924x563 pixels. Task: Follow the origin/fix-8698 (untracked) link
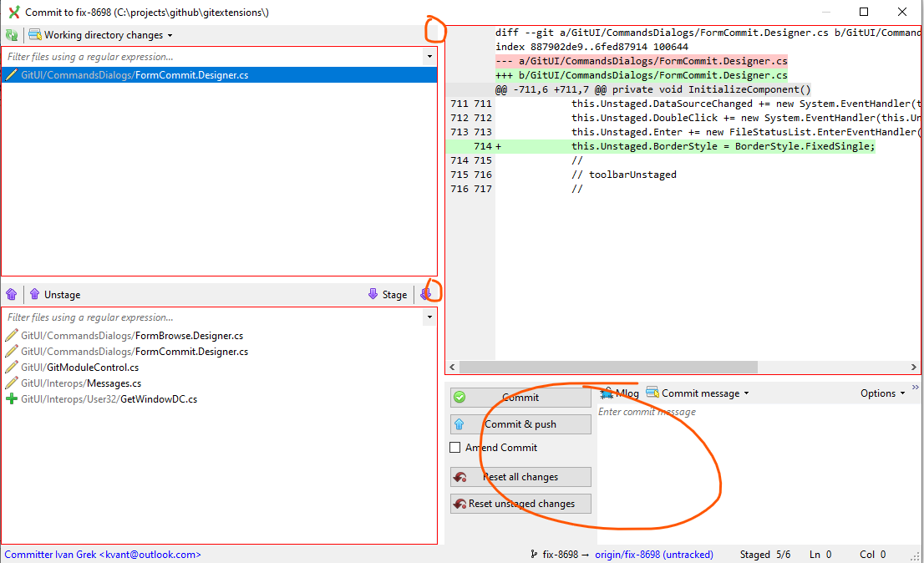[x=653, y=554]
